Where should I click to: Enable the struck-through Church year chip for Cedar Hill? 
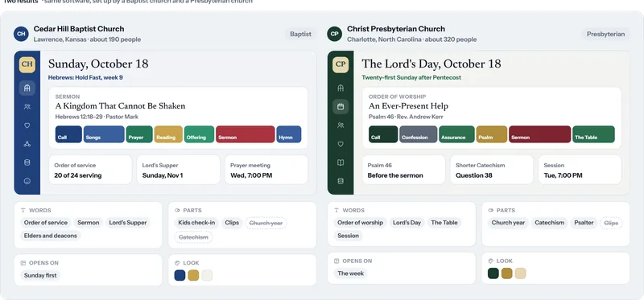click(x=266, y=223)
